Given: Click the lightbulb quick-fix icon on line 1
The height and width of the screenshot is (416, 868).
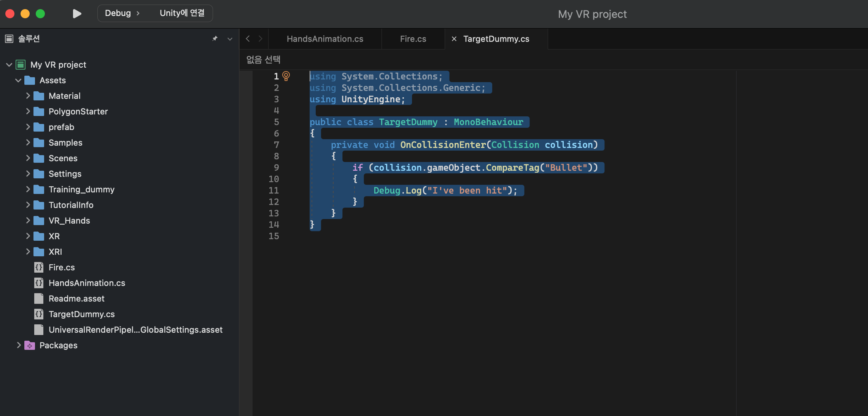Looking at the screenshot, I should (286, 76).
